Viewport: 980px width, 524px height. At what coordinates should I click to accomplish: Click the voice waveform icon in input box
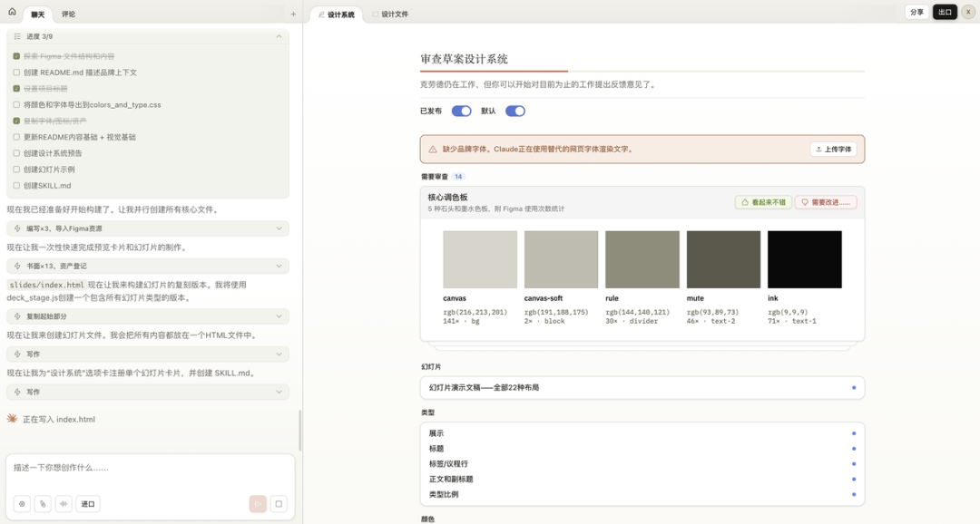coord(64,504)
